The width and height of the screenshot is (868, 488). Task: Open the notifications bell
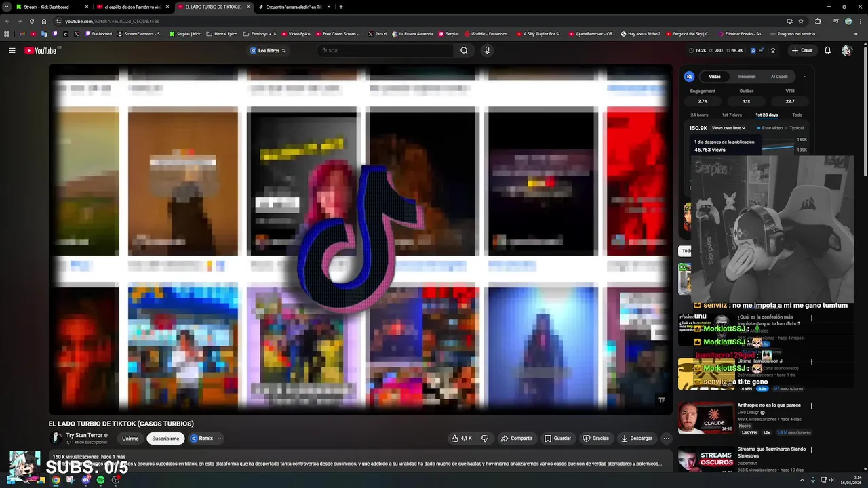(x=827, y=50)
